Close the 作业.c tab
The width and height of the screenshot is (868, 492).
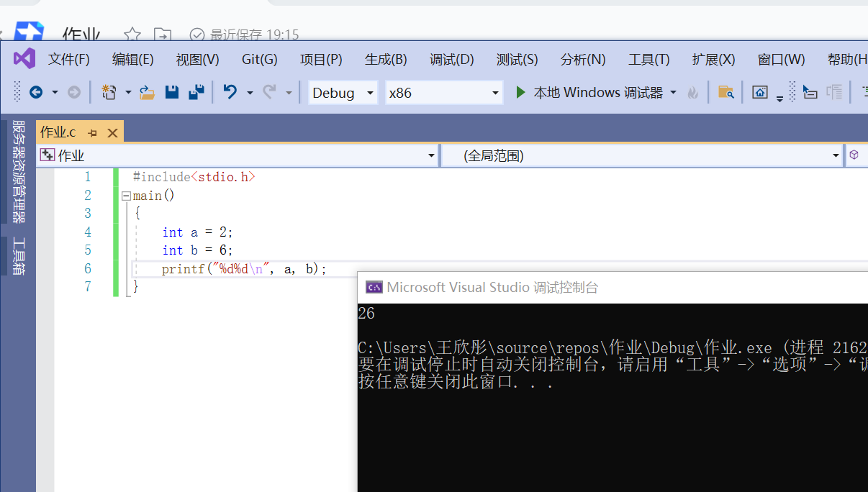pos(112,133)
